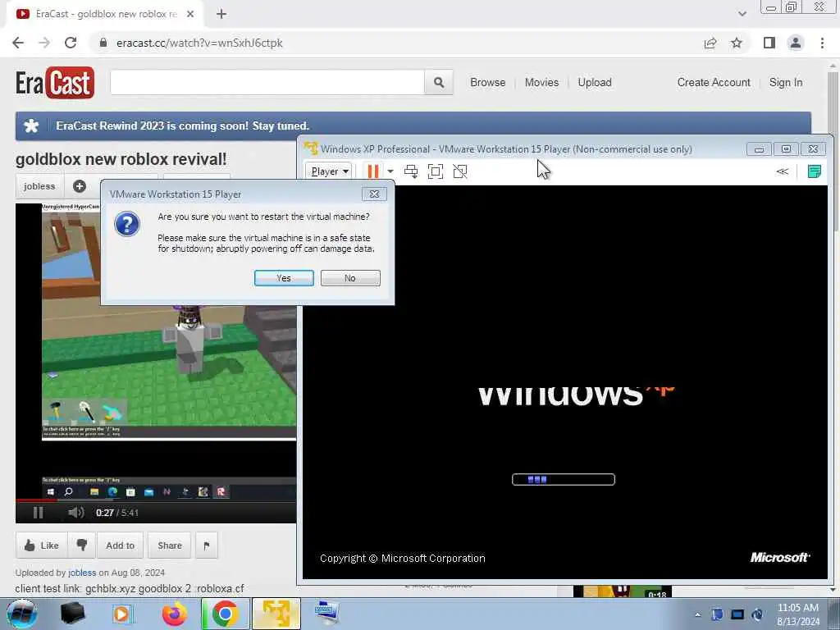Mute the video volume speaker icon
This screenshot has width=840, height=630.
tap(75, 513)
